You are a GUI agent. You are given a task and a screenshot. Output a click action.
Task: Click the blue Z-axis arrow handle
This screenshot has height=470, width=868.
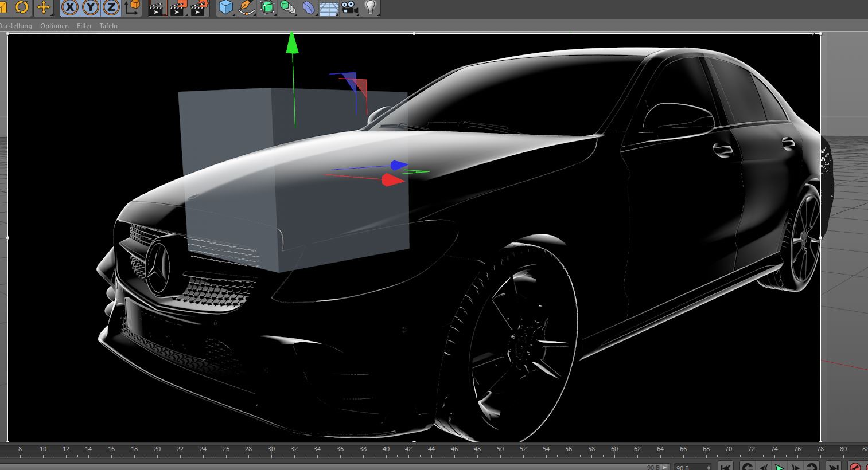[399, 166]
